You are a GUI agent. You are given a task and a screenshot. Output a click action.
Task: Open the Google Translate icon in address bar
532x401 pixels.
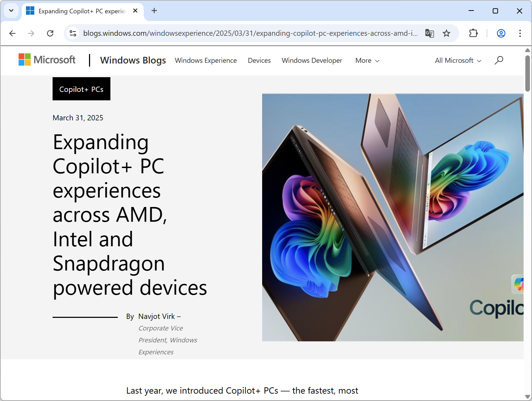429,33
